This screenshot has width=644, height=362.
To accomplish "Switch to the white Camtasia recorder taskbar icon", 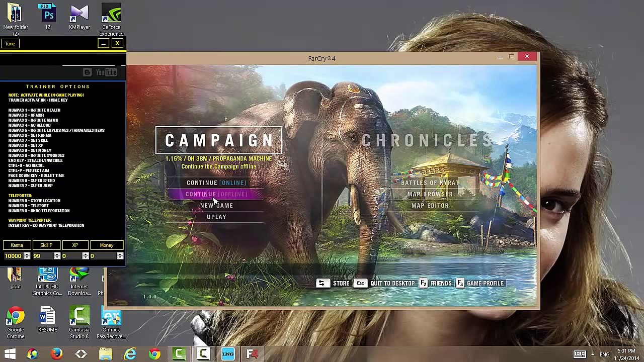I will point(204,354).
